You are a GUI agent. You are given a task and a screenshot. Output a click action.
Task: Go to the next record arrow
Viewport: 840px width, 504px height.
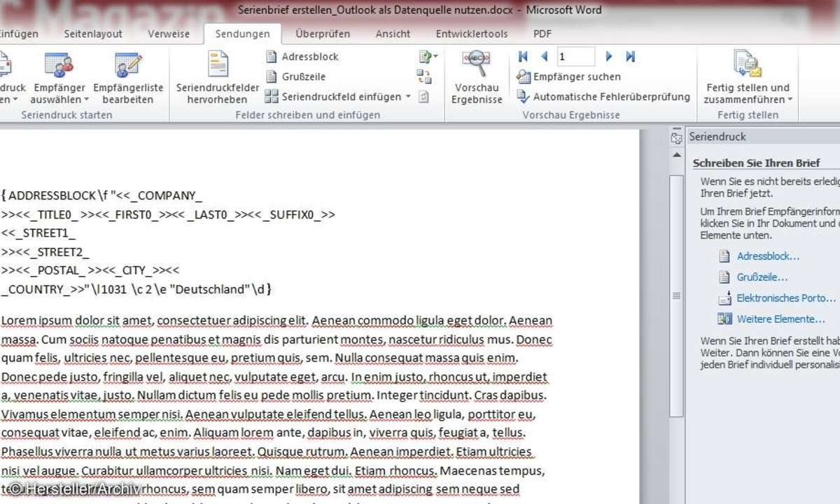(609, 57)
